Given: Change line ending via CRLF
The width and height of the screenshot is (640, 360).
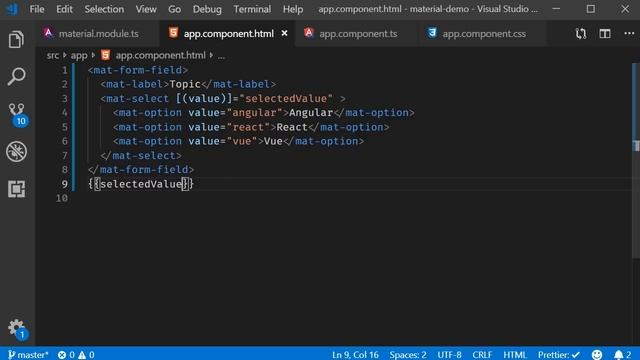Looking at the screenshot, I should click(x=482, y=354).
